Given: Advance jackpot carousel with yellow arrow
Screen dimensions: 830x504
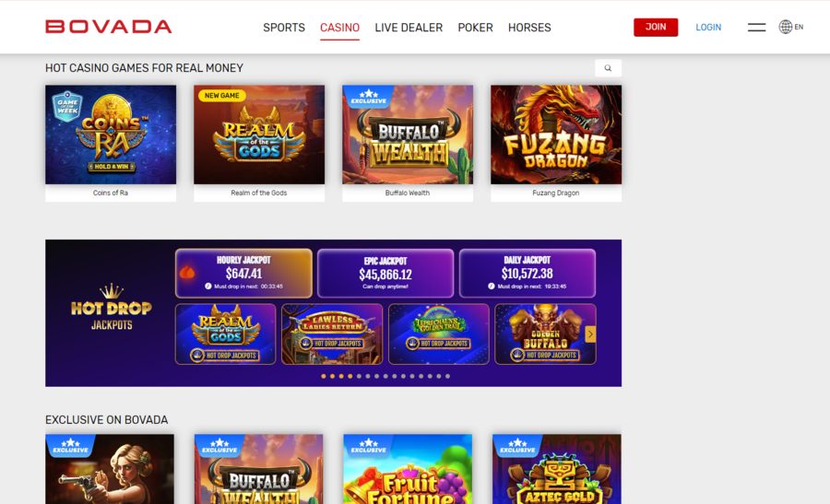Looking at the screenshot, I should click(590, 334).
